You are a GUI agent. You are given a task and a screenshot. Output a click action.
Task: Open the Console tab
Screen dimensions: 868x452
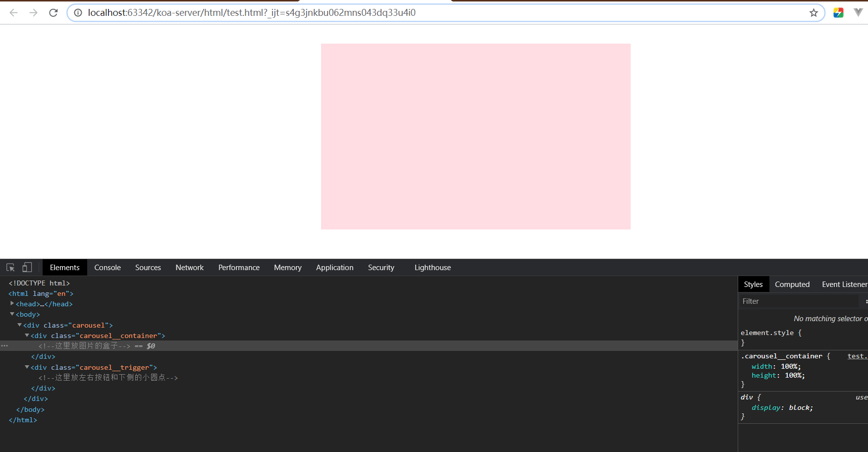[x=108, y=268]
